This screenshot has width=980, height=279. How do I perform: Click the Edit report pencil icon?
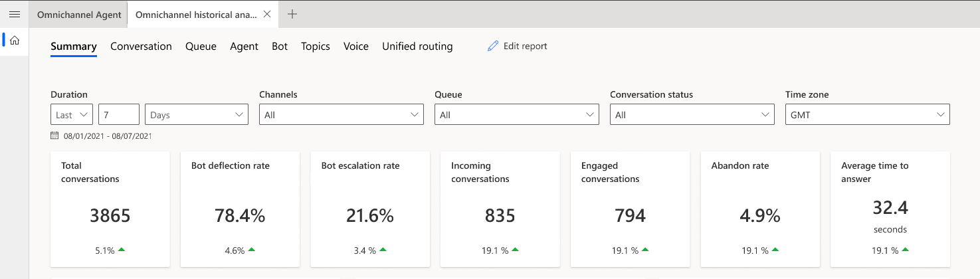tap(493, 46)
